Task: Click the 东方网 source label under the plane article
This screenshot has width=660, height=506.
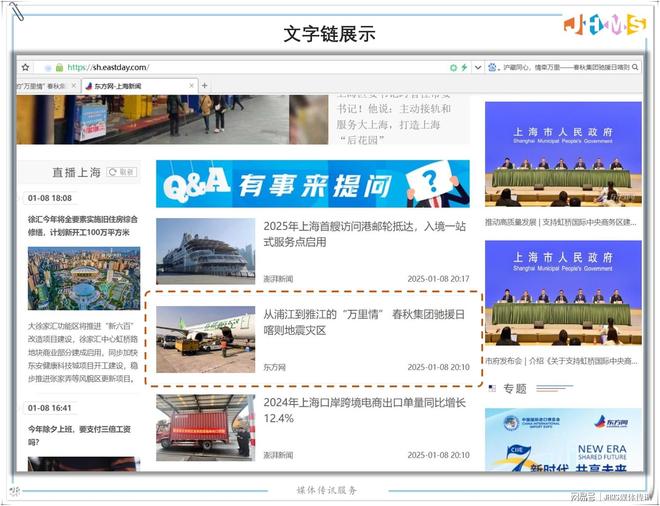Action: point(274,367)
